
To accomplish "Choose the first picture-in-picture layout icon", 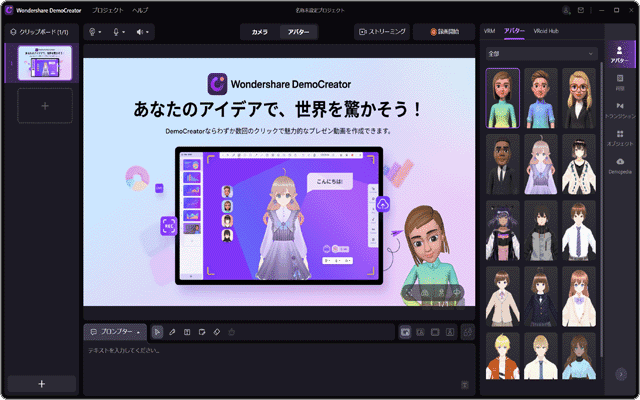I will point(405,332).
